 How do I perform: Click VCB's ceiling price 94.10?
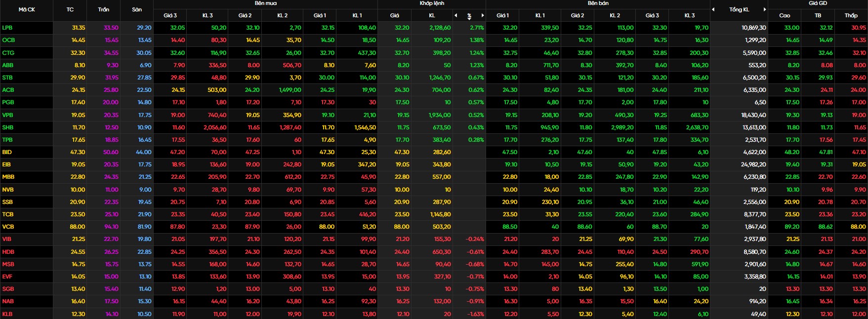click(111, 227)
